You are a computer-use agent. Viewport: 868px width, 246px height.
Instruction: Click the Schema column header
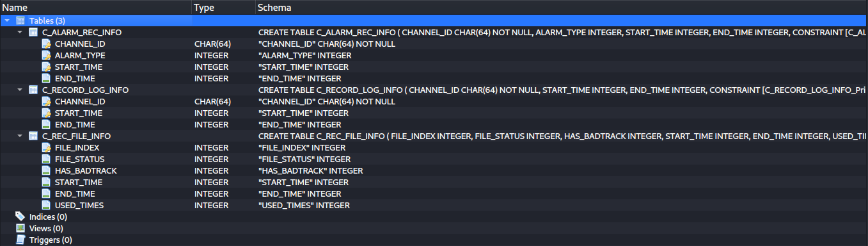[562, 7]
